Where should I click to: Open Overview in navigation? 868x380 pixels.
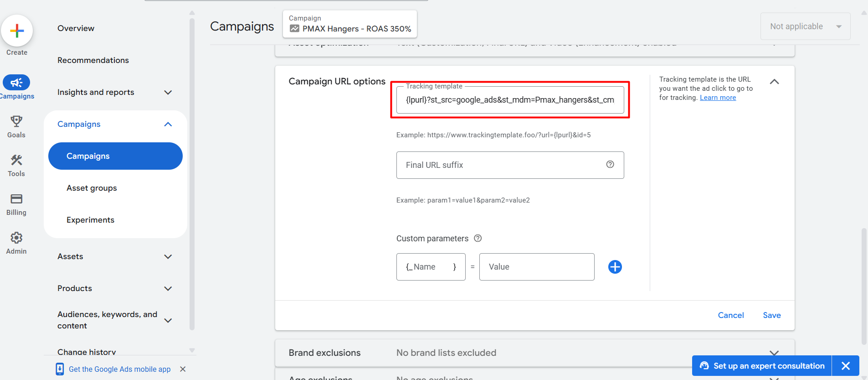tap(76, 28)
